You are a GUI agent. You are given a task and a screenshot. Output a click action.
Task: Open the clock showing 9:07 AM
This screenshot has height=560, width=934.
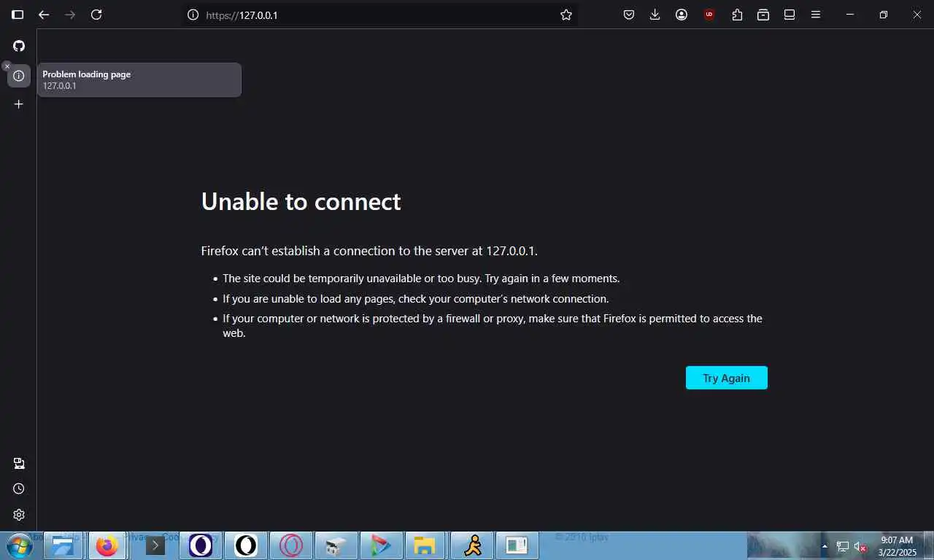(898, 546)
